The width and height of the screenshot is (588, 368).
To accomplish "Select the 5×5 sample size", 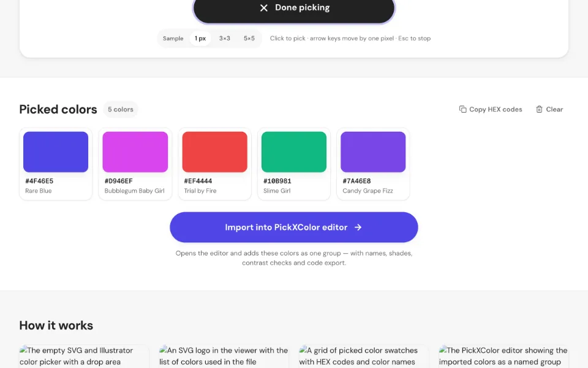I will point(249,38).
